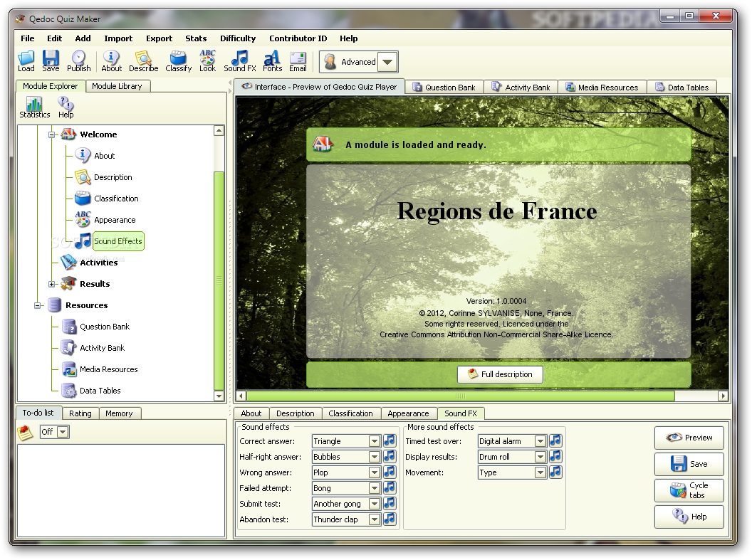Open the Failed attempt Bong dropdown
752x560 pixels.
[x=375, y=488]
